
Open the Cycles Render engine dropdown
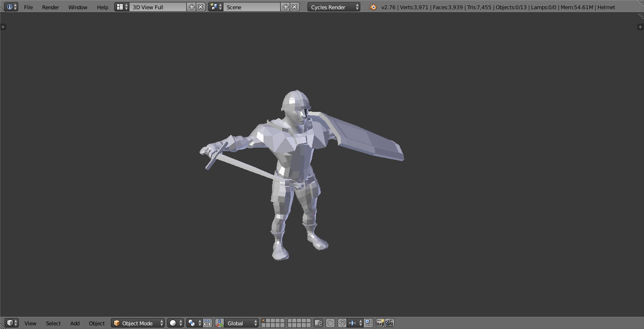pos(334,7)
